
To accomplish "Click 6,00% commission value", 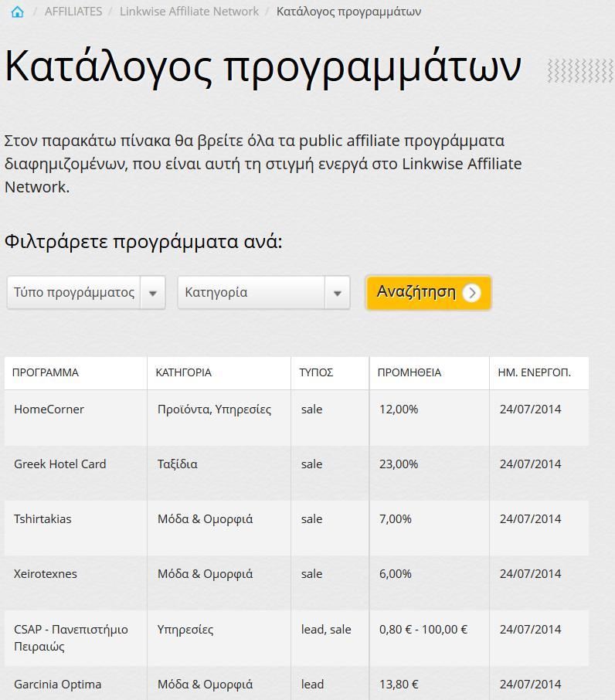I will coord(396,574).
